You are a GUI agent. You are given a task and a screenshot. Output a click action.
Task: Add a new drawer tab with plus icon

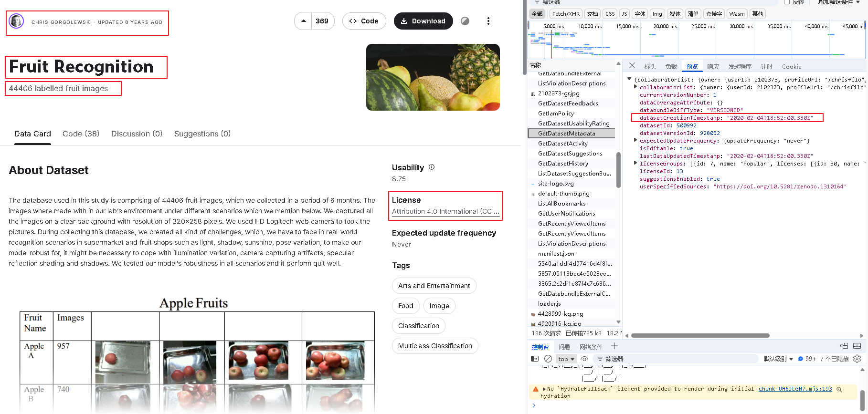click(x=614, y=346)
